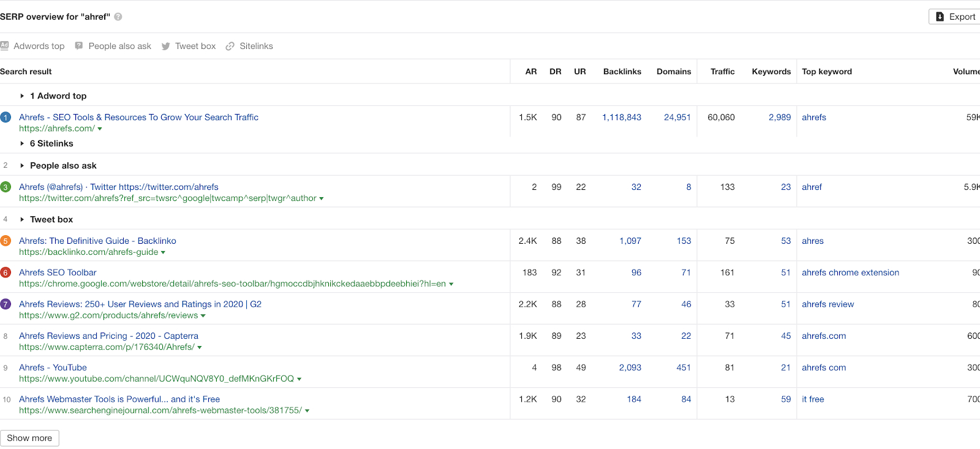
Task: Click the Domains column header
Action: pyautogui.click(x=674, y=72)
